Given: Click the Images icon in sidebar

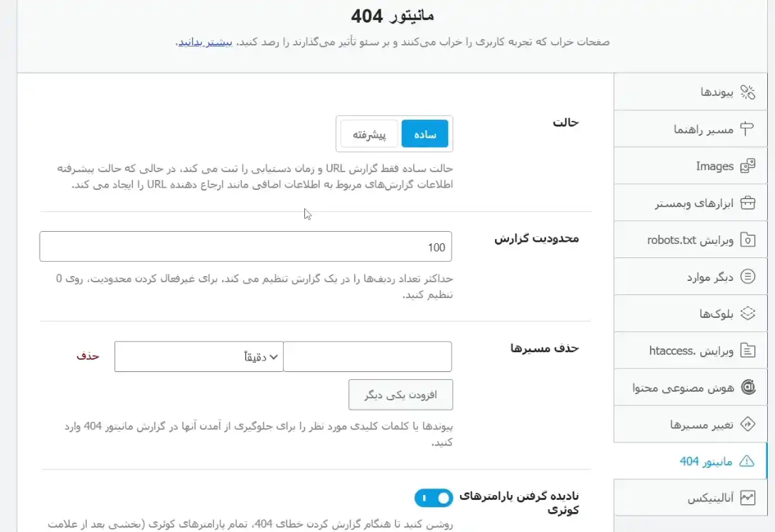Looking at the screenshot, I should point(747,166).
